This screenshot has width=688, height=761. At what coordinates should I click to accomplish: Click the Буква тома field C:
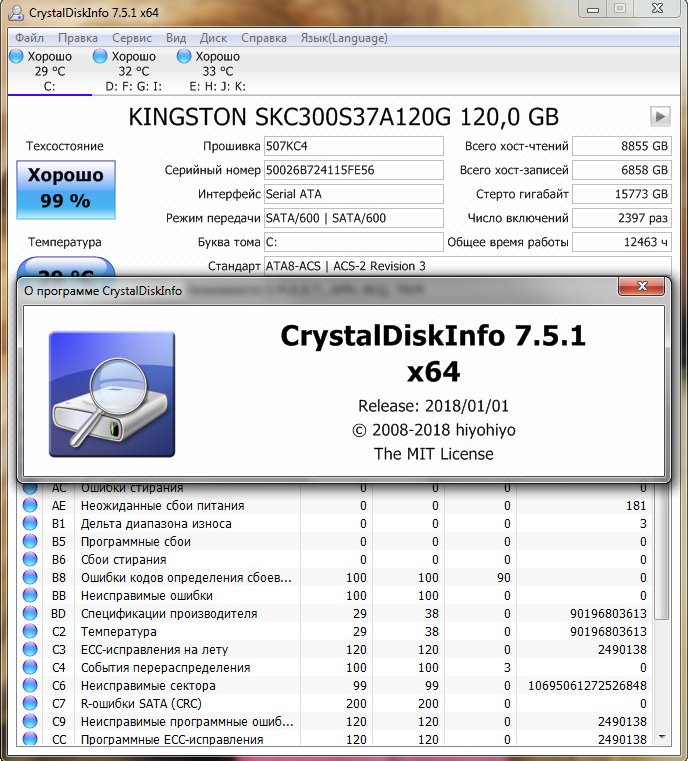(x=353, y=242)
